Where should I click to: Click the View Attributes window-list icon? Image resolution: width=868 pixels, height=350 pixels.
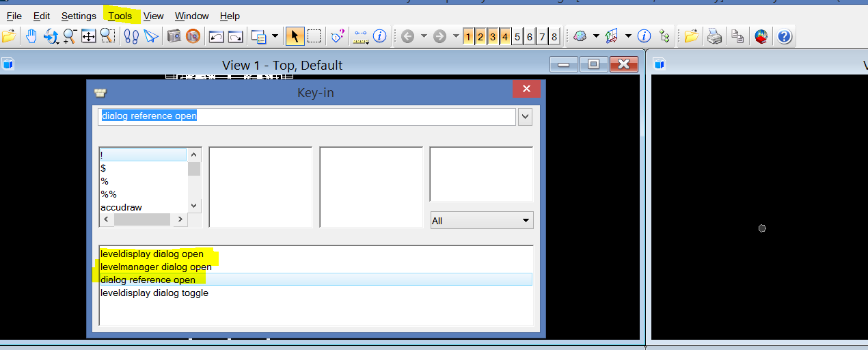tap(258, 36)
